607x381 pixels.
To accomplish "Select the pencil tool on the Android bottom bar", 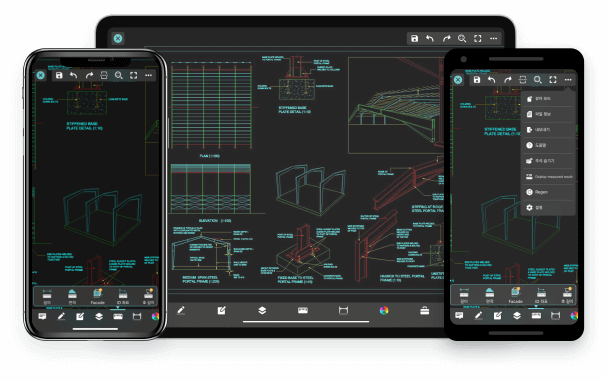I will click(478, 316).
